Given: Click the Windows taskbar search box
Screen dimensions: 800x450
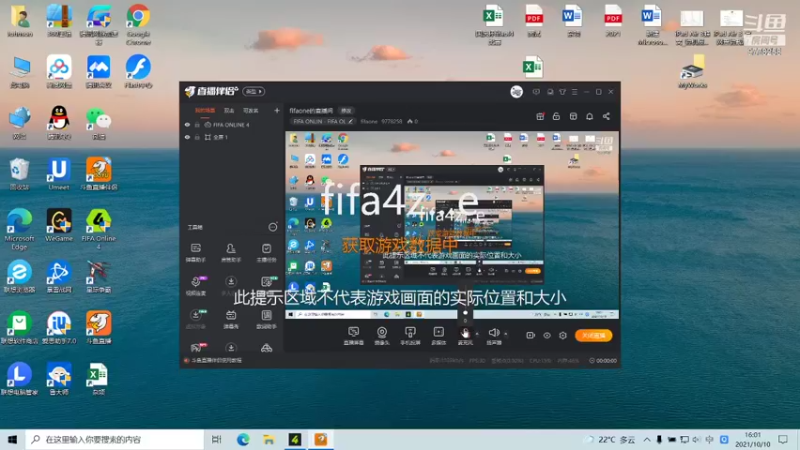Looking at the screenshot, I should (114, 439).
